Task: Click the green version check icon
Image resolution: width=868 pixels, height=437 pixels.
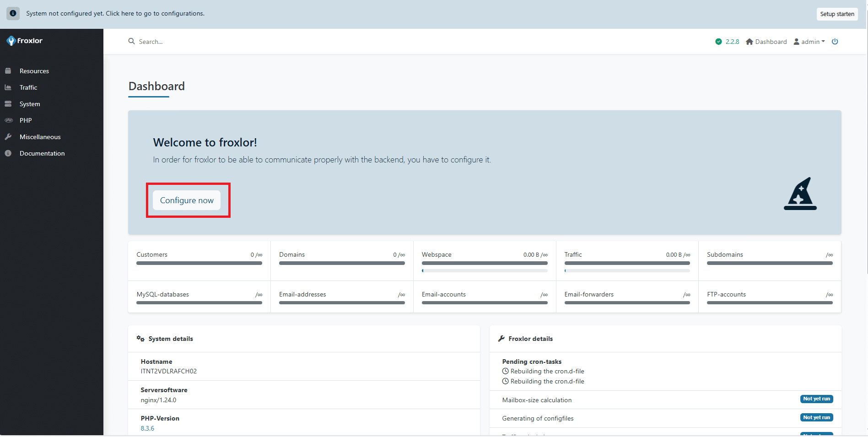Action: [718, 42]
